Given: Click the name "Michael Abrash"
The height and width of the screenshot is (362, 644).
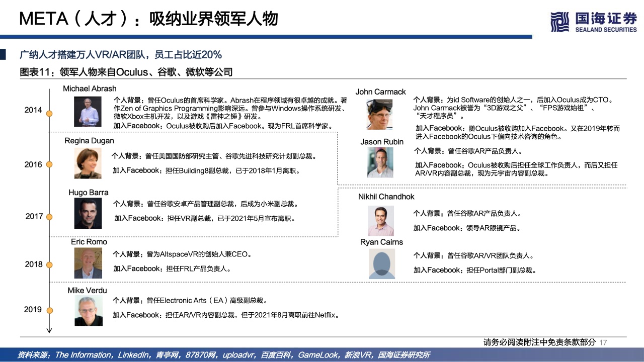Looking at the screenshot, I should pos(90,88).
